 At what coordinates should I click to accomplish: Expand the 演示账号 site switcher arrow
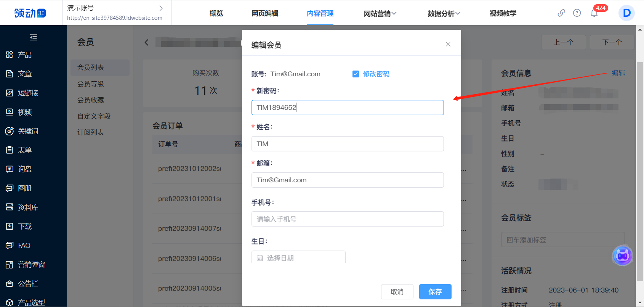click(161, 8)
